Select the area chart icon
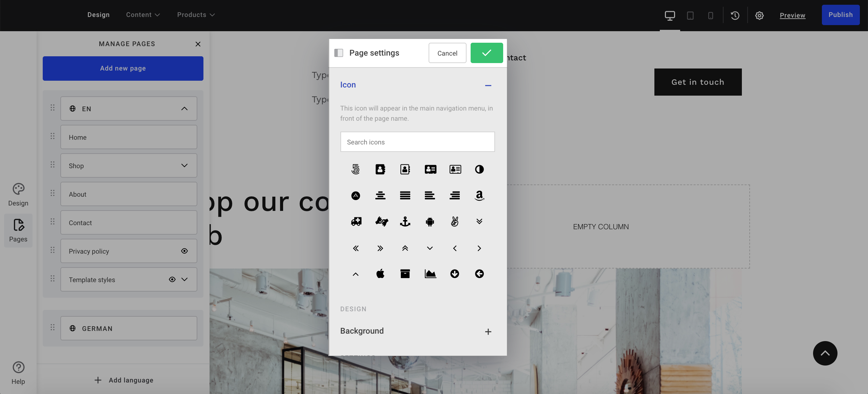This screenshot has height=394, width=868. point(430,273)
